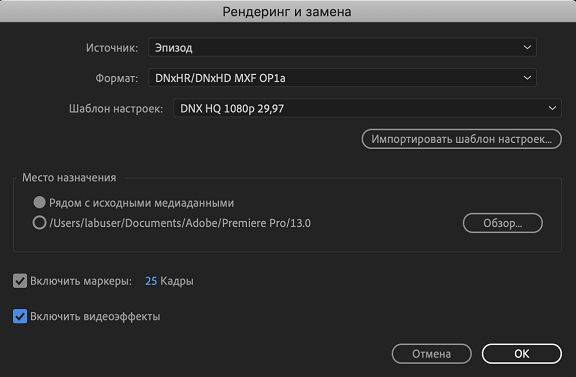Expand the Шаблон настроек preset dropdown

[367, 108]
